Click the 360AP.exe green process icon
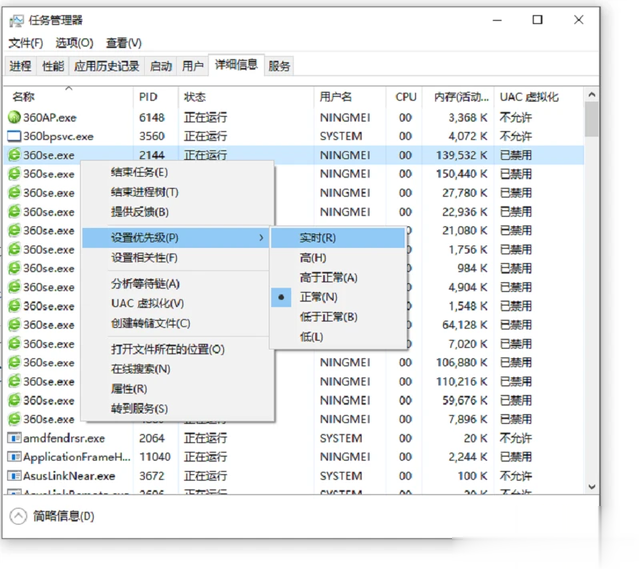The height and width of the screenshot is (575, 640). (x=14, y=118)
